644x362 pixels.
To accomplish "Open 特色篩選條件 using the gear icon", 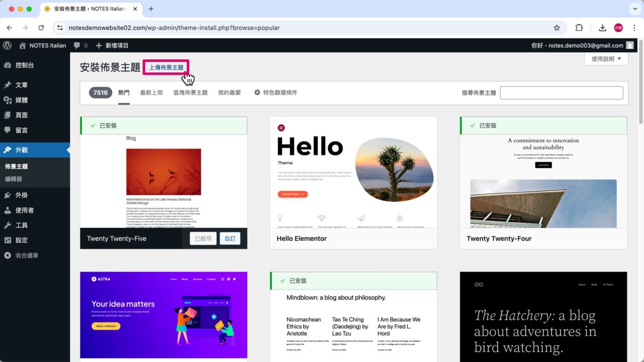I will click(x=275, y=92).
